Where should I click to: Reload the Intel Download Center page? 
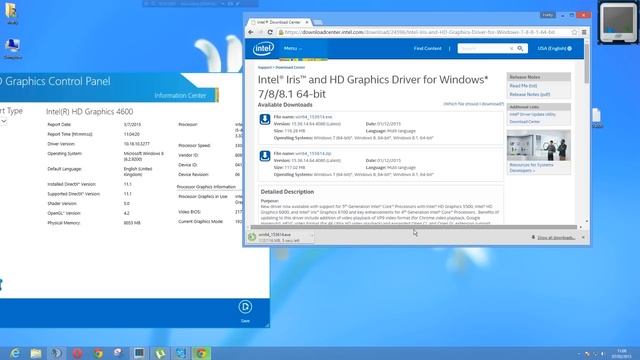(x=270, y=32)
